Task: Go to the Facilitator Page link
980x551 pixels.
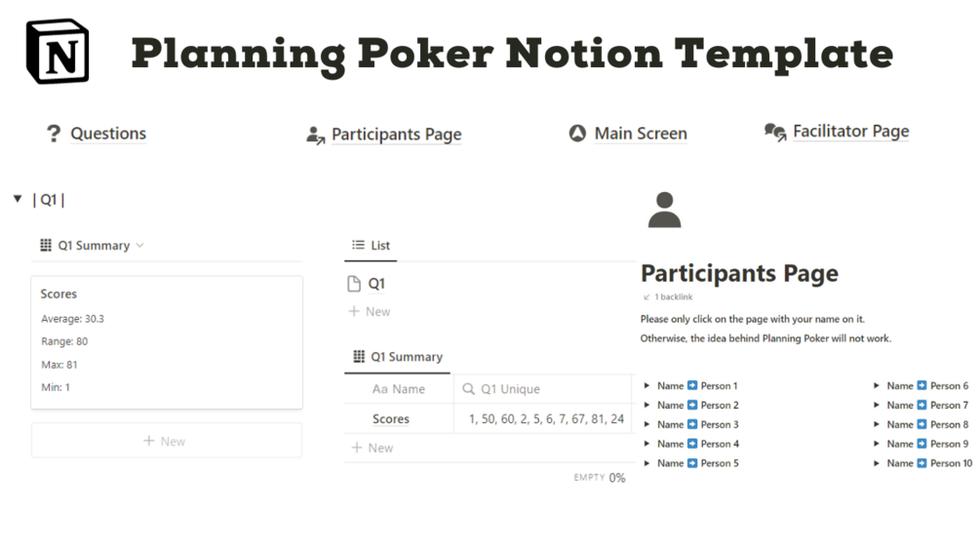Action: [850, 132]
